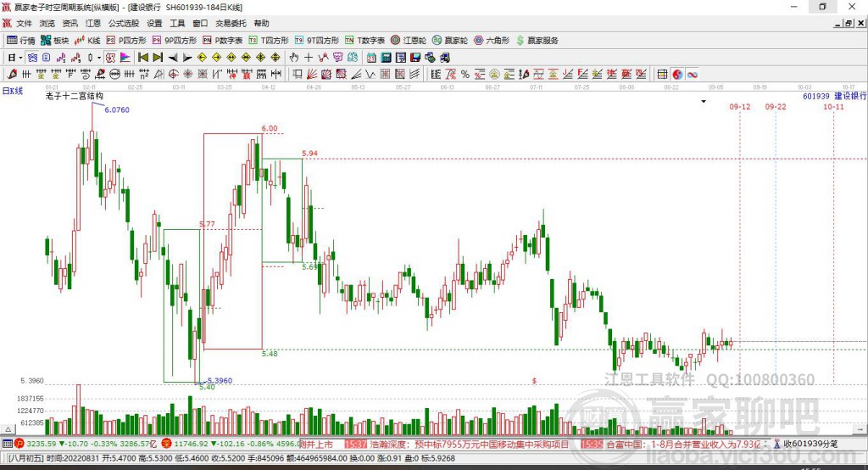
Task: Open 赢家服务 with dollar icon
Action: pyautogui.click(x=537, y=41)
